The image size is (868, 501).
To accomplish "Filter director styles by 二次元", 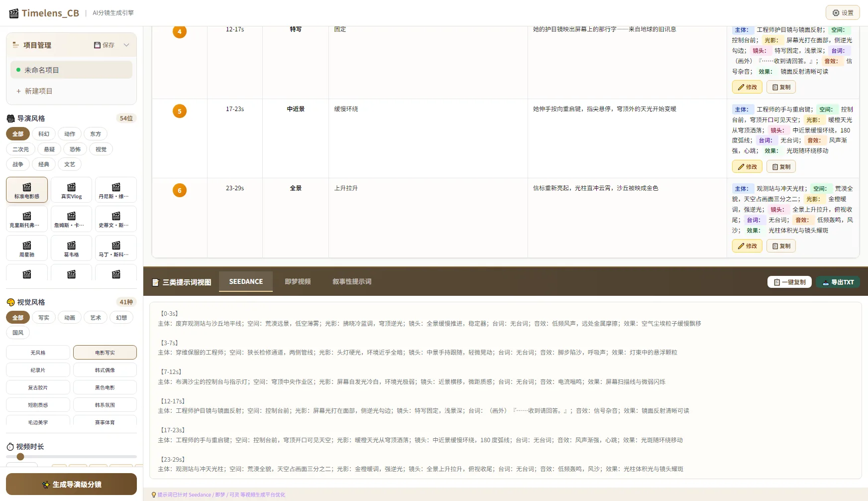I will [20, 149].
